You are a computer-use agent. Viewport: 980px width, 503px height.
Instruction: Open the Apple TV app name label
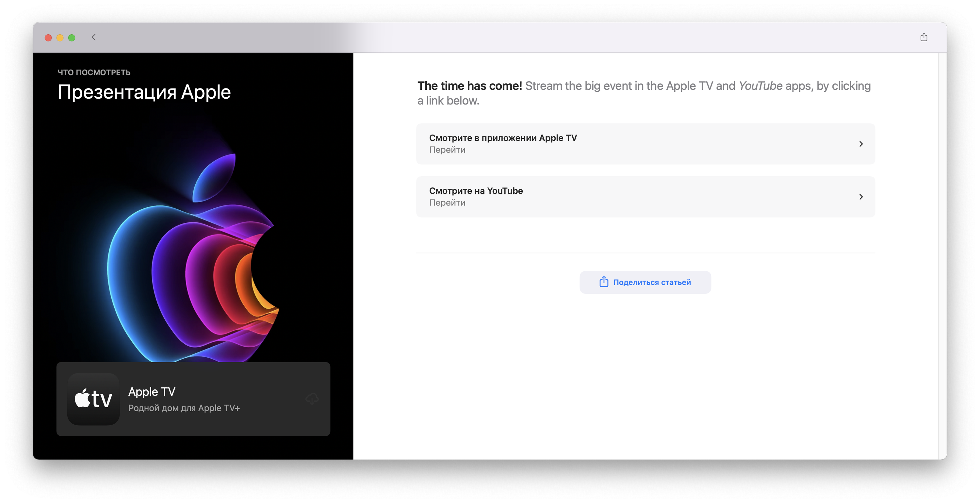click(152, 392)
